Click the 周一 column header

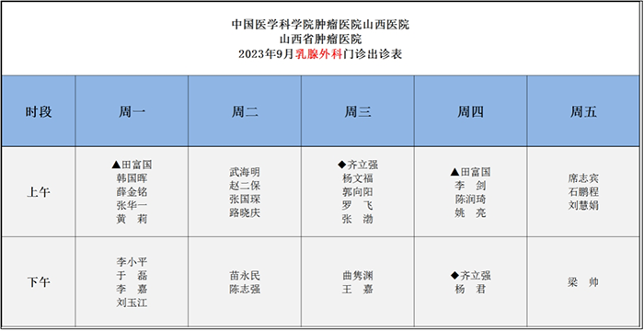[132, 111]
